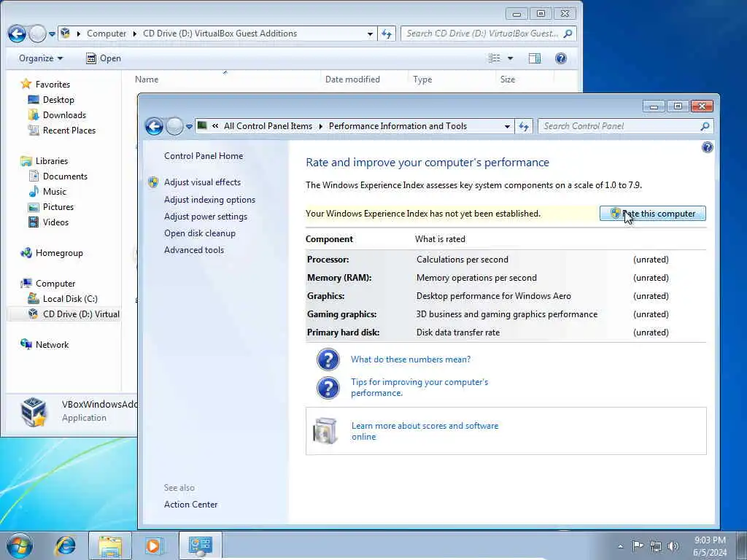Viewport: 747px width, 560px height.
Task: Show hidden tray icons arrow
Action: tap(620, 546)
